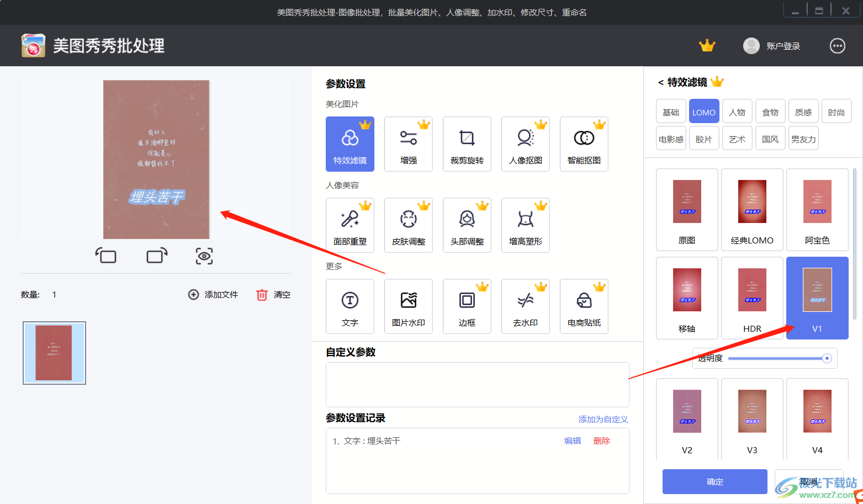Click the 确定 confirm button
This screenshot has height=504, width=863.
[x=715, y=481]
